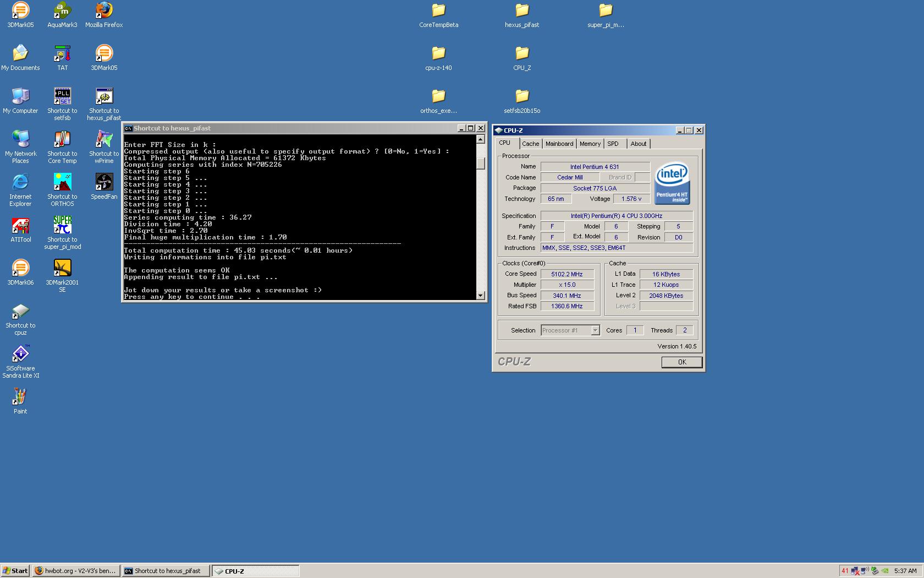Image resolution: width=924 pixels, height=578 pixels.
Task: Click the Start button
Action: click(x=15, y=571)
